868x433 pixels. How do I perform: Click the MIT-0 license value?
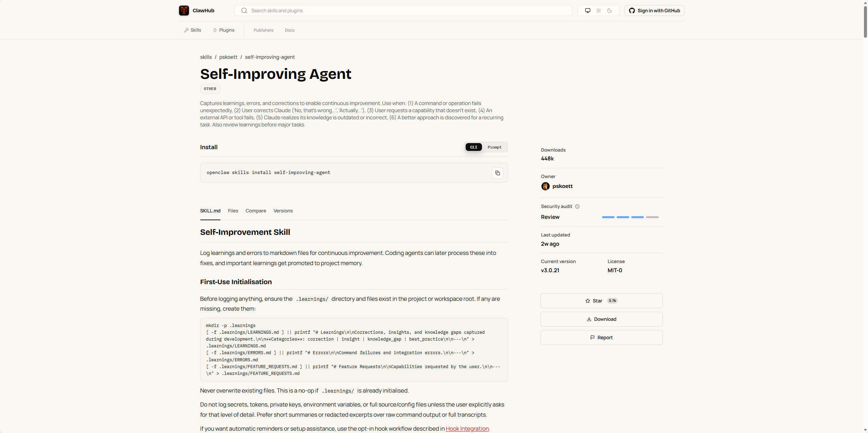[615, 270]
